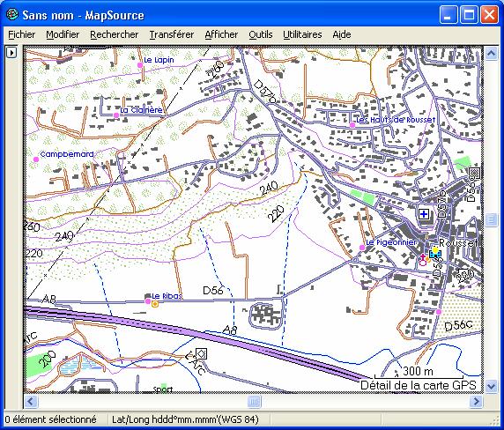
Task: Select the Le Pigeonnier place marker
Action: 362,248
